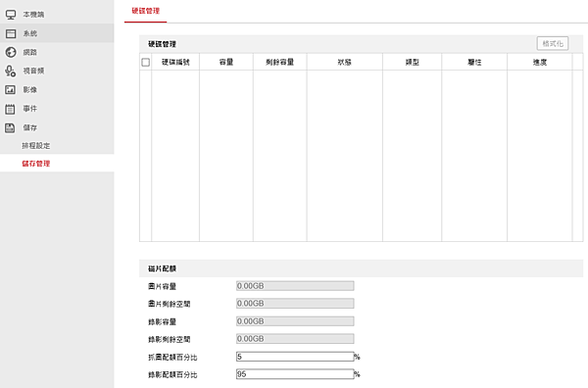This screenshot has width=588, height=388.
Task: Click the 錄影容量 field
Action: tap(295, 321)
